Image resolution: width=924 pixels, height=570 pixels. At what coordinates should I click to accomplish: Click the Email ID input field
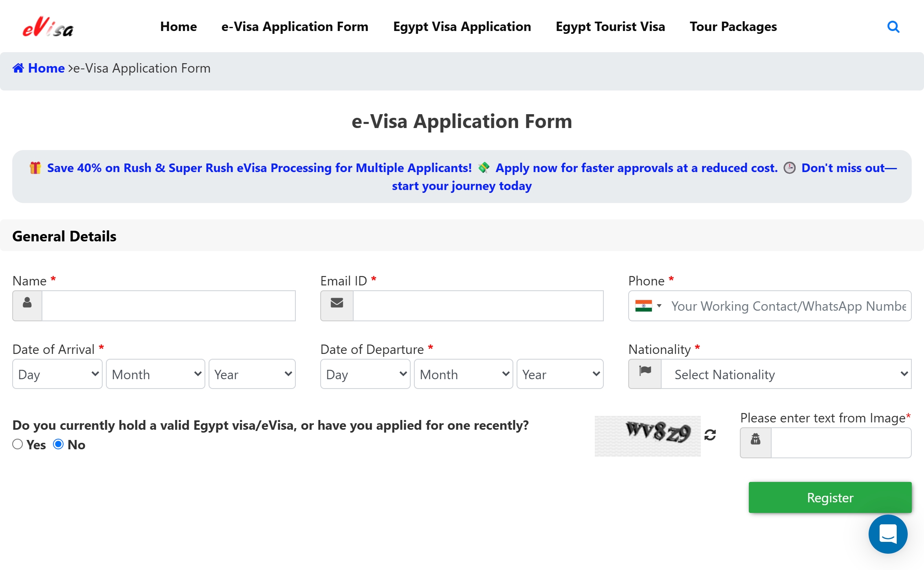click(x=478, y=305)
